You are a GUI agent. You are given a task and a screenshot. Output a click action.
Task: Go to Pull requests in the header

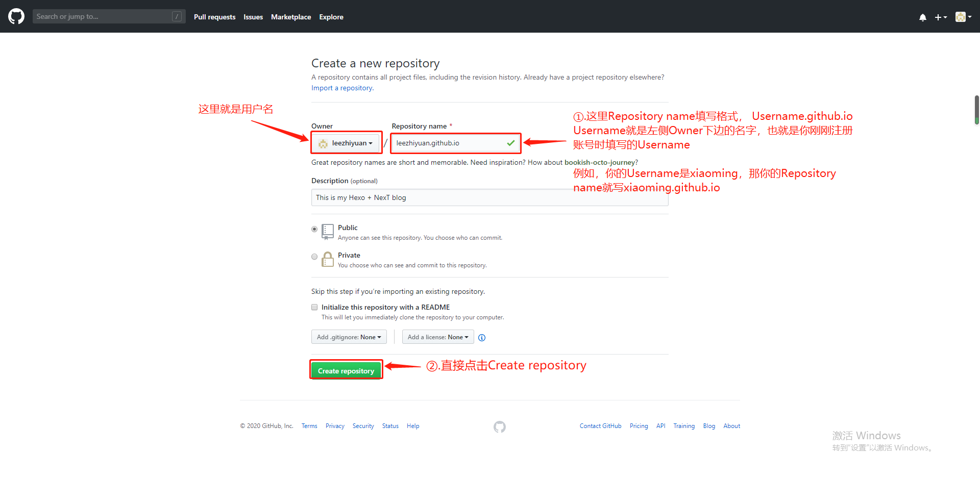coord(214,17)
